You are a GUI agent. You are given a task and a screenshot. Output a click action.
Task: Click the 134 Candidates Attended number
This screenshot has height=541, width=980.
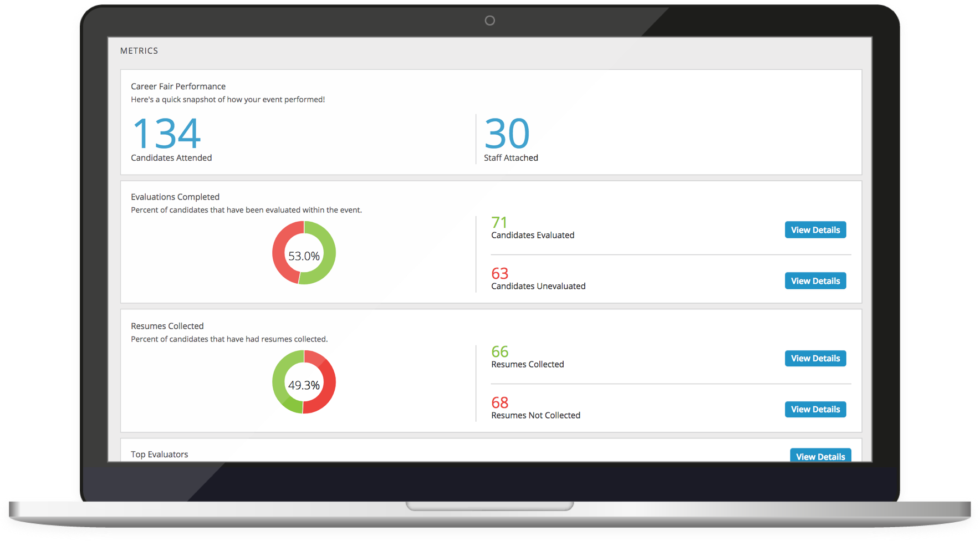pos(166,134)
